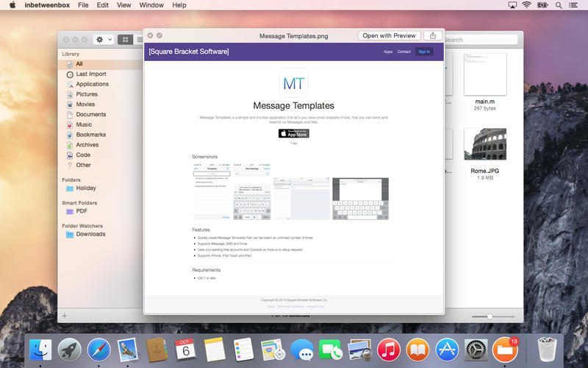Open the Edit menu
Image resolution: width=588 pixels, height=368 pixels.
(102, 5)
